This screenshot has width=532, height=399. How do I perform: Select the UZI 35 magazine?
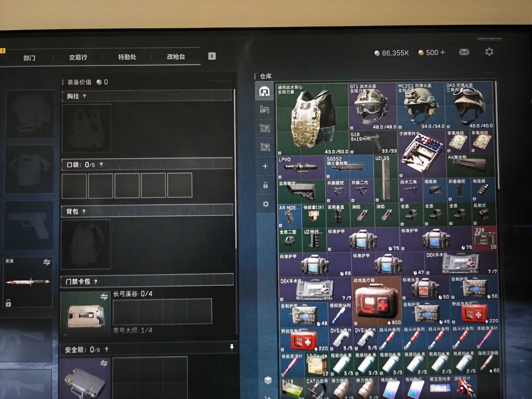click(x=386, y=178)
